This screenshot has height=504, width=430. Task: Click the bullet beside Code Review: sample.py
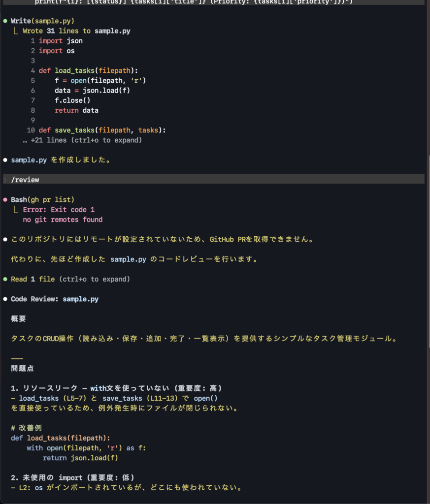(x=5, y=299)
